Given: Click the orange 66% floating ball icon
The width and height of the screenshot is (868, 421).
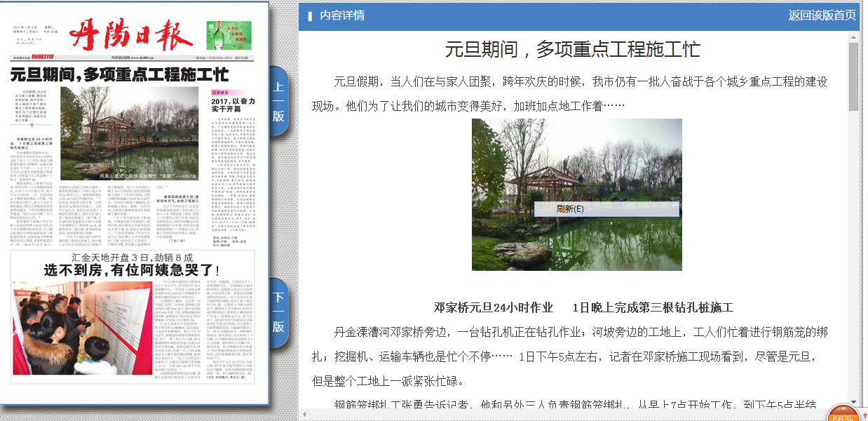Looking at the screenshot, I should 842,414.
